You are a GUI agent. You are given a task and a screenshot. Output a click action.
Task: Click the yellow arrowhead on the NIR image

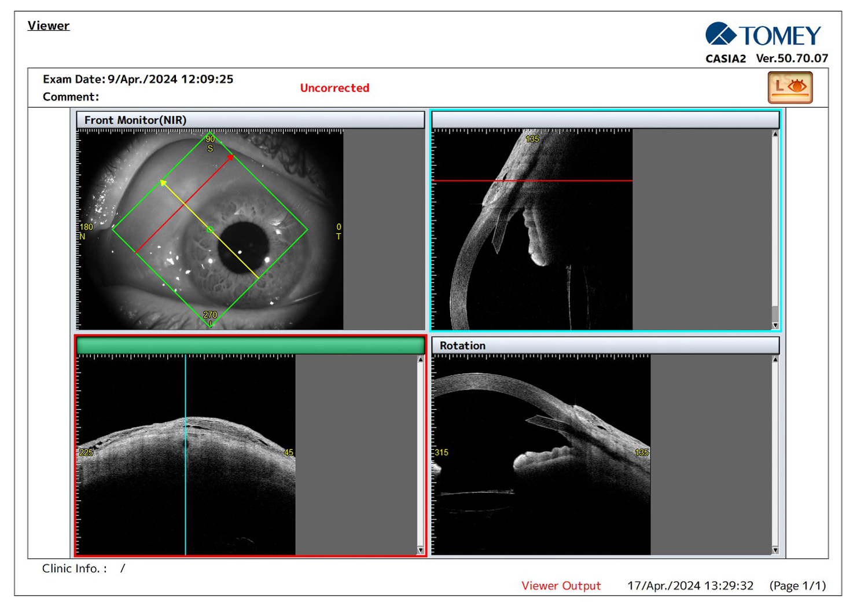[164, 183]
